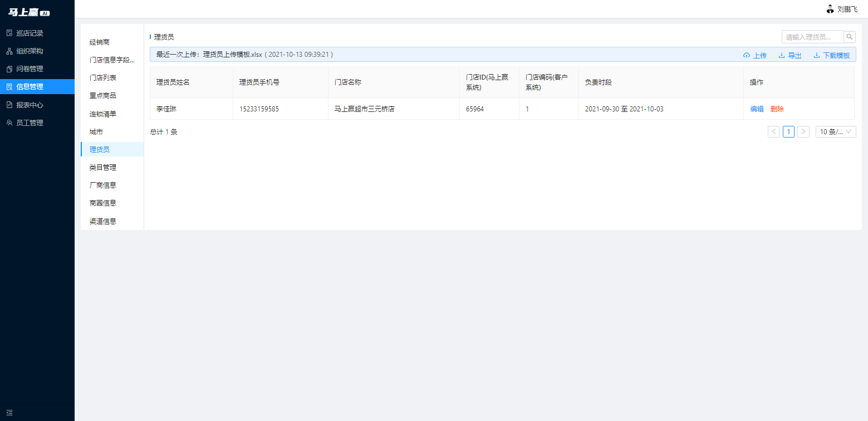
Task: Click username 刘鹏飞
Action: [x=847, y=9]
